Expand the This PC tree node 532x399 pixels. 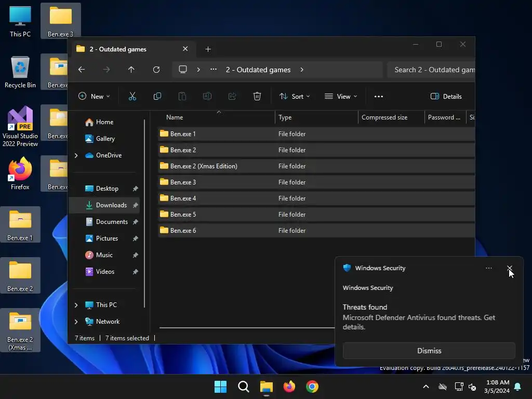click(76, 305)
